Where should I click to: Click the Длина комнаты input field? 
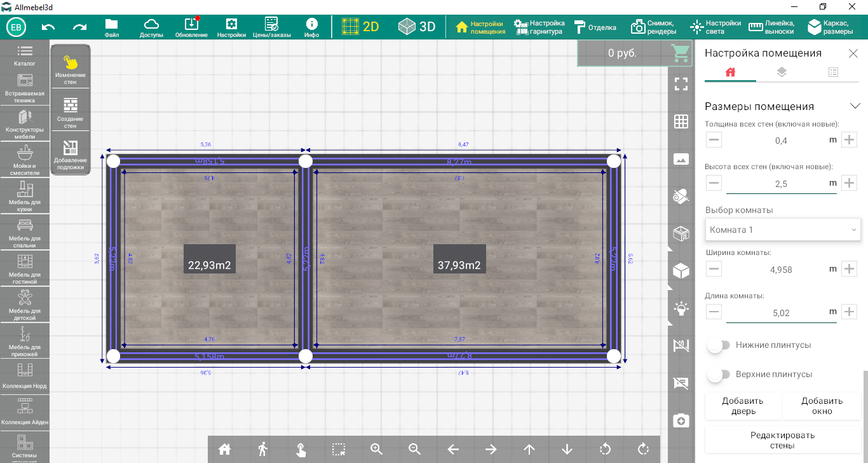tap(781, 313)
